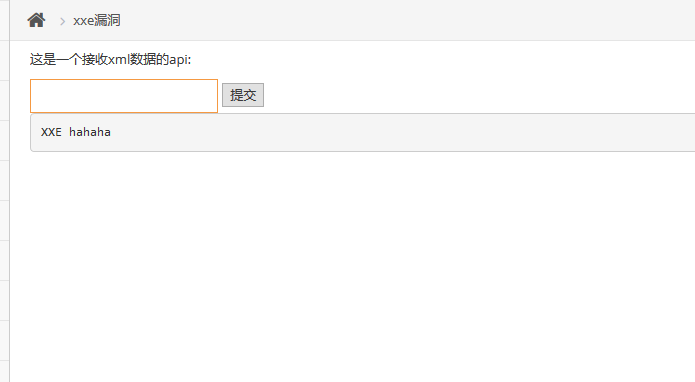This screenshot has height=382, width=695.
Task: Click the collapsed left sidebar strip
Action: tap(4, 191)
